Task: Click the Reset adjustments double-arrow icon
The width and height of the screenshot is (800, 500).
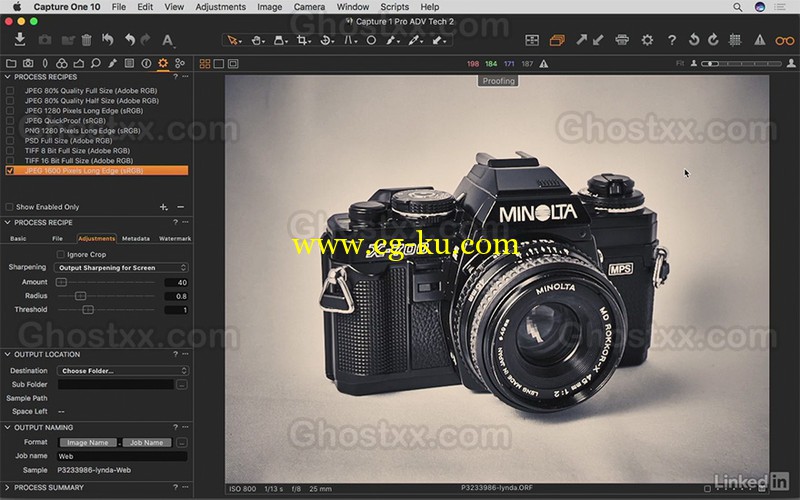Action: (x=108, y=39)
